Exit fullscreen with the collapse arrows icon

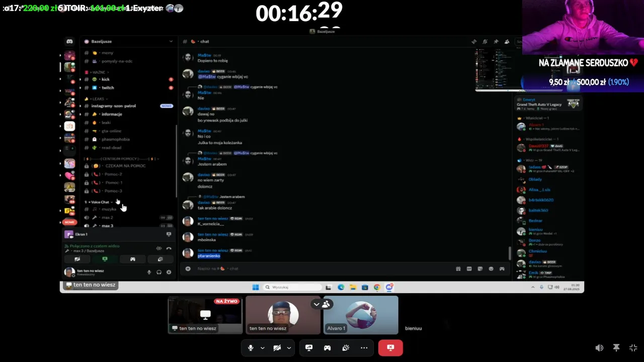[633, 347]
